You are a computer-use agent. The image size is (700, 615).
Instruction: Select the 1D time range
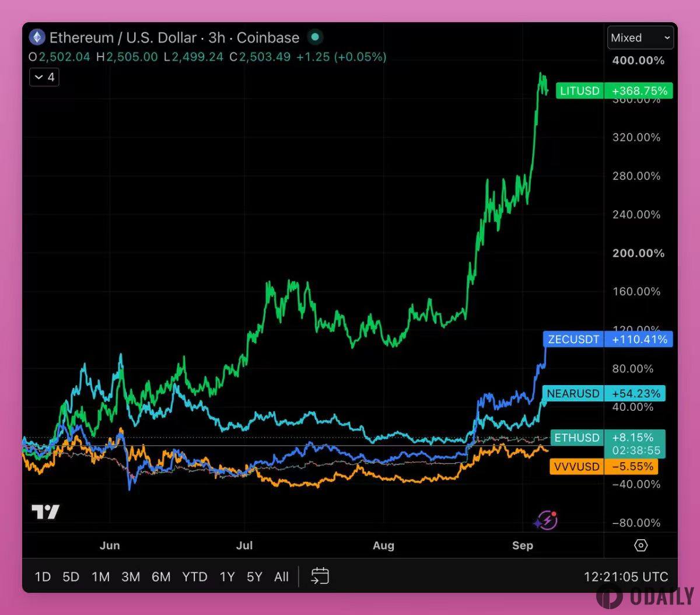[x=43, y=577]
